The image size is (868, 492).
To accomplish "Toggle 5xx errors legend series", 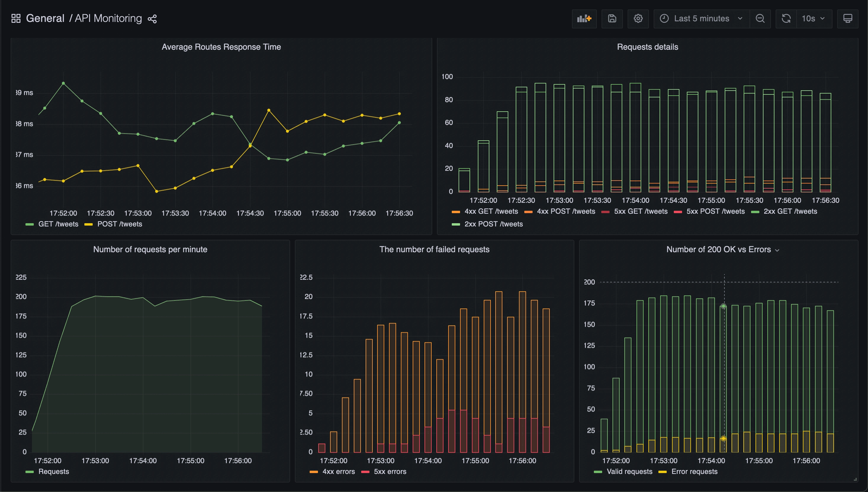I will [x=390, y=471].
